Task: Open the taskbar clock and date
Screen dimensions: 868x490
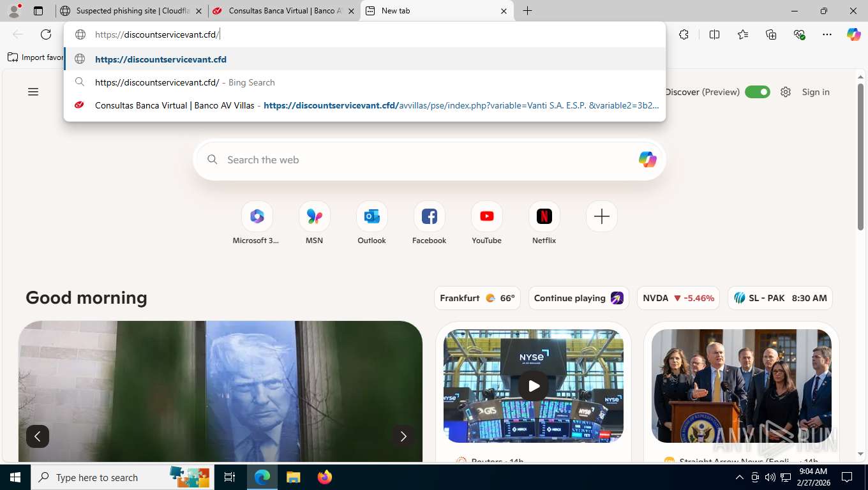Action: (813, 477)
